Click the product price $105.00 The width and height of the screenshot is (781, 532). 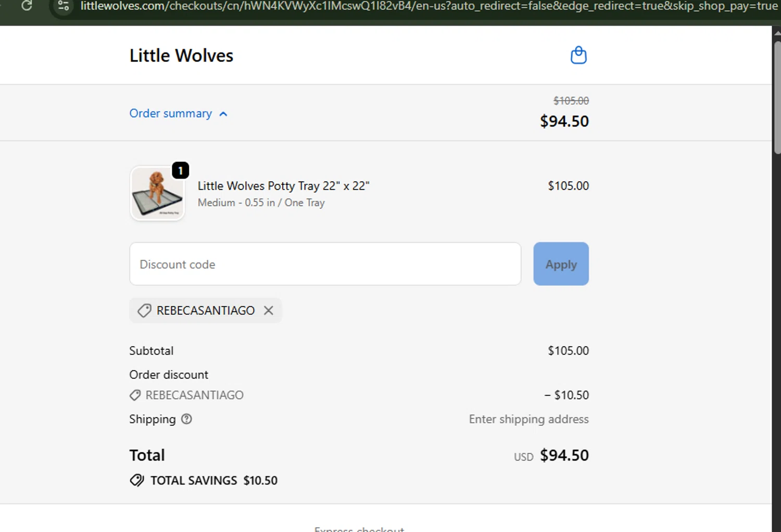[x=568, y=186]
